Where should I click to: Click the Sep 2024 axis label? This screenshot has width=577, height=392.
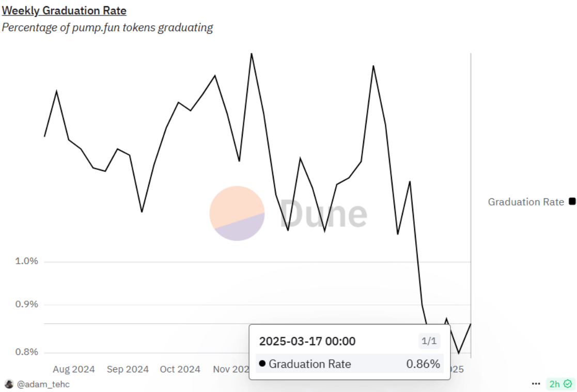128,369
